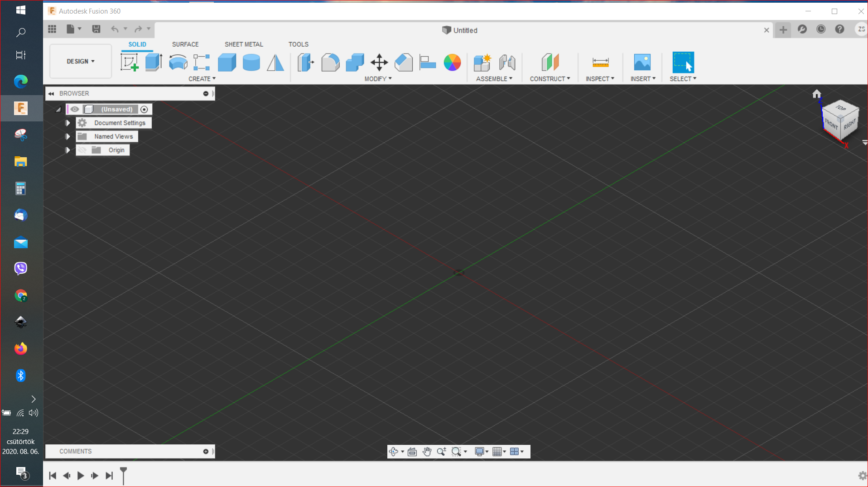Open the Job Status clock icon
Image resolution: width=868 pixels, height=487 pixels.
[x=821, y=29]
